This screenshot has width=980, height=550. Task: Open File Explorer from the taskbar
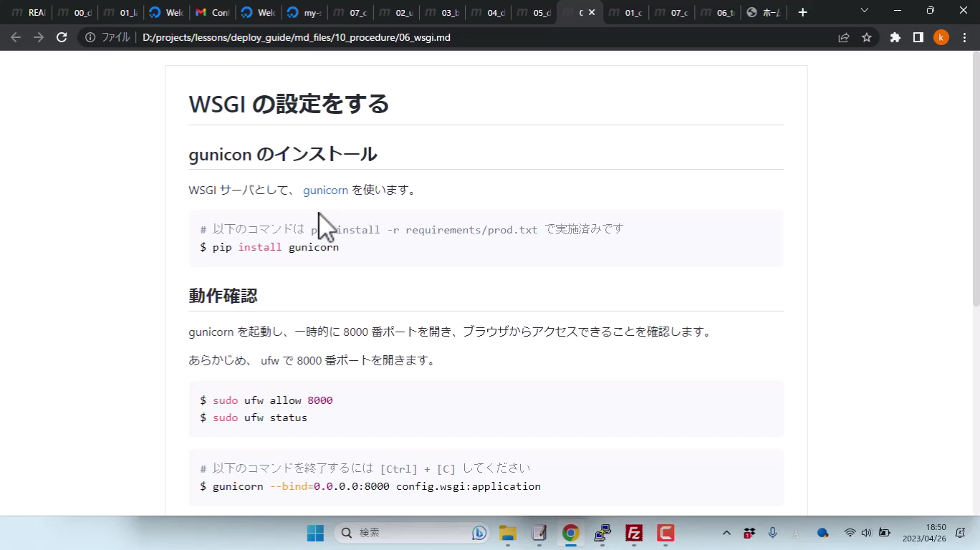point(508,533)
